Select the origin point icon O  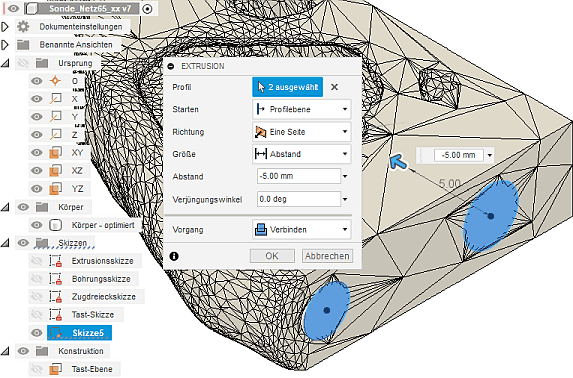coord(55,81)
